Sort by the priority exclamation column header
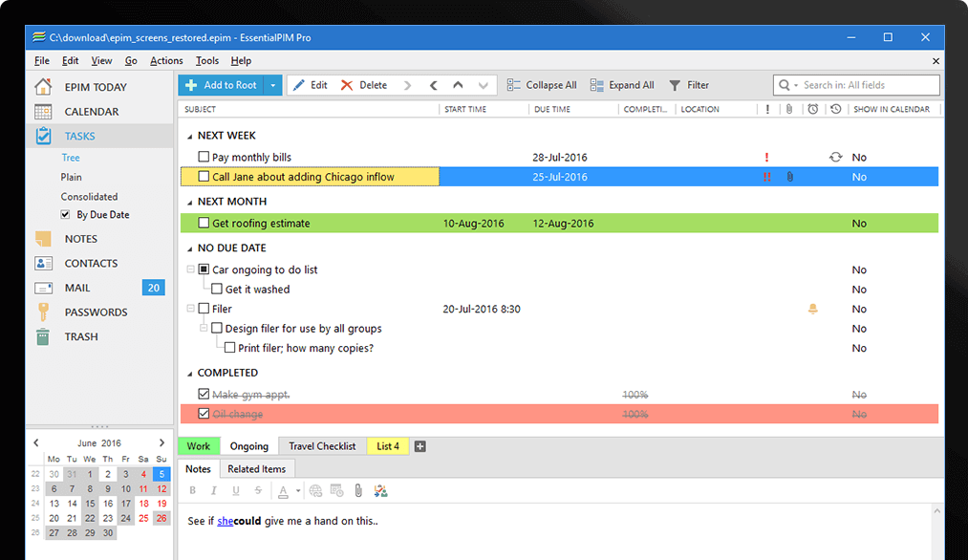Image resolution: width=968 pixels, height=560 pixels. coord(767,109)
